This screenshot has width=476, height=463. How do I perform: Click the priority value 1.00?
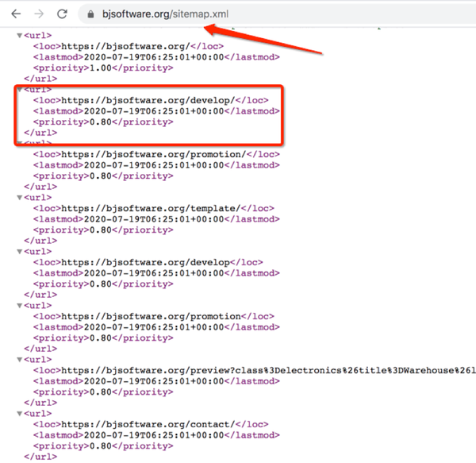click(101, 68)
